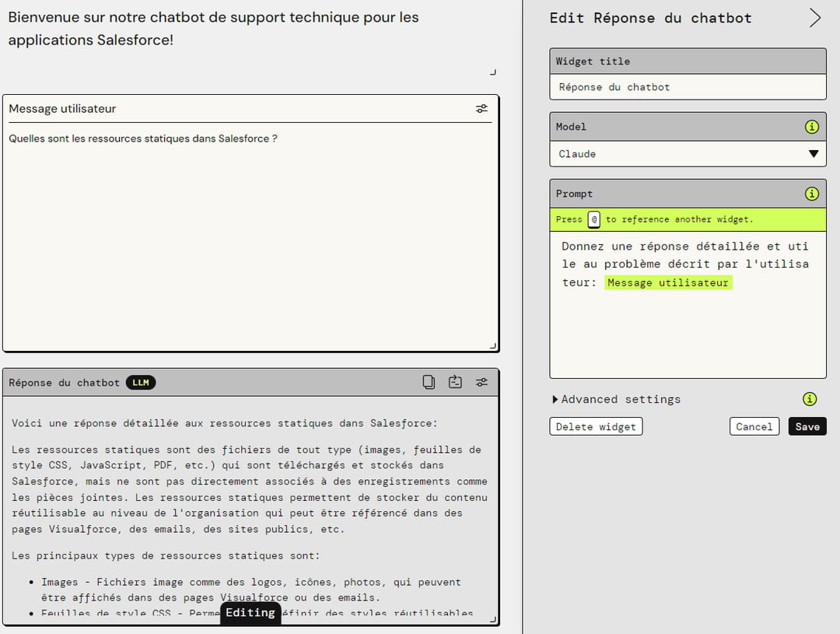Viewport: 840px width, 634px height.
Task: Click the regenerate icon on Réponse du chatbot
Action: pos(455,382)
